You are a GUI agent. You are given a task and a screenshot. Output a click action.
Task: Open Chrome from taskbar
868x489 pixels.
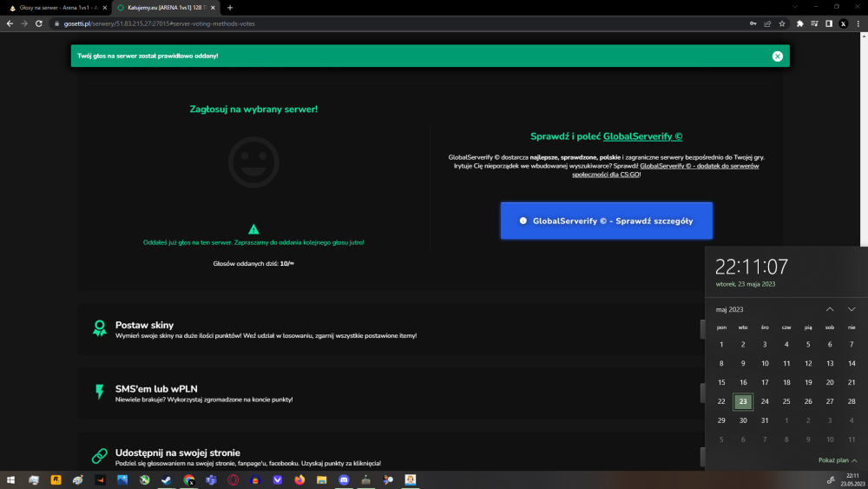[x=188, y=480]
